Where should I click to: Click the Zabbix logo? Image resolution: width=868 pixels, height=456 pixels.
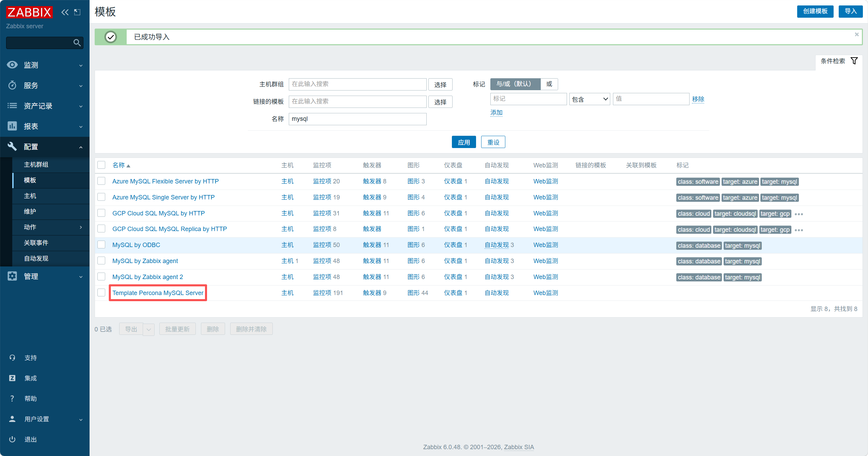(x=29, y=12)
